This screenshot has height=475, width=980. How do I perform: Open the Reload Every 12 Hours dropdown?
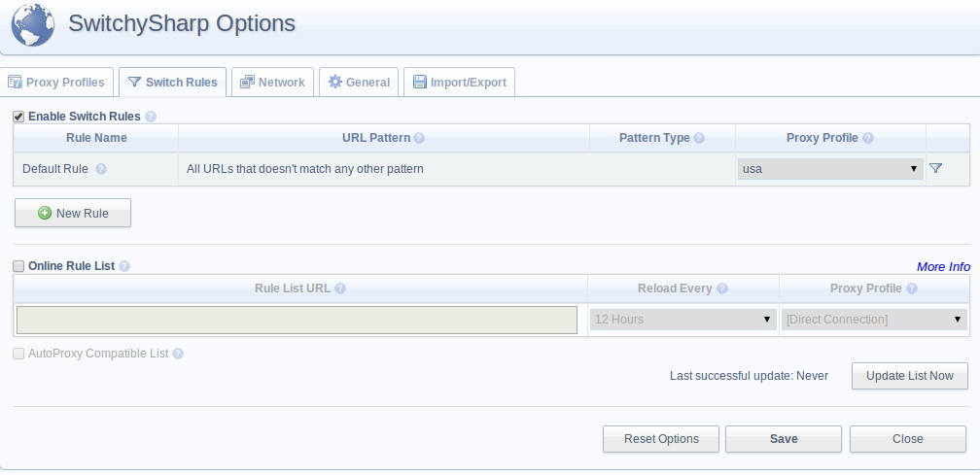pos(683,319)
